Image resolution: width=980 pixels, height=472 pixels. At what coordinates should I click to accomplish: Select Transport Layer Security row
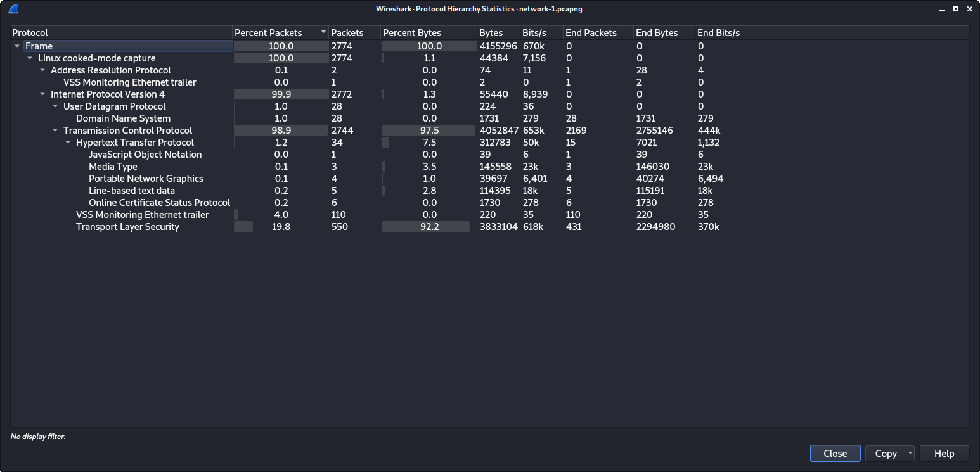[x=489, y=227]
